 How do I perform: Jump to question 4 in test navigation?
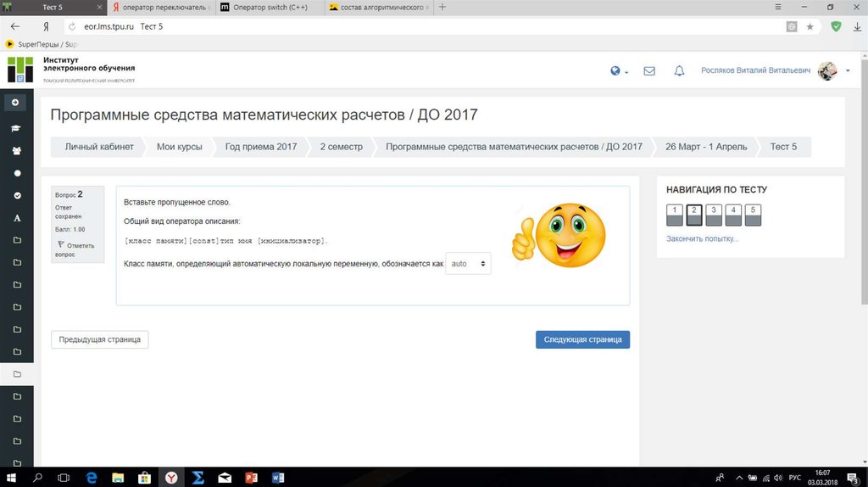click(733, 215)
